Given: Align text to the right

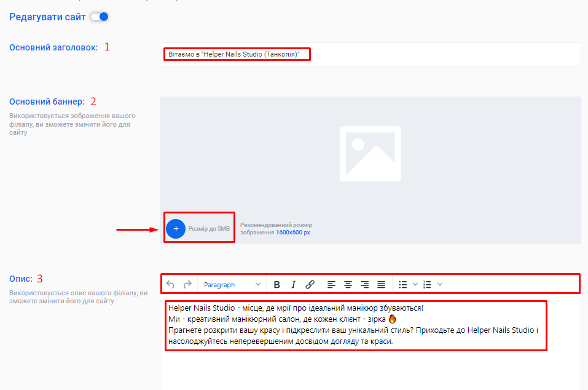Looking at the screenshot, I should pyautogui.click(x=365, y=284).
